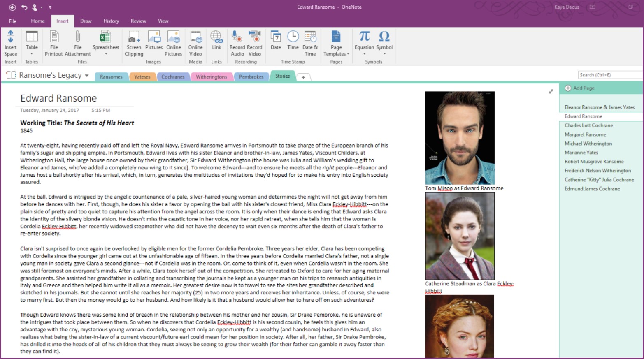This screenshot has width=644, height=359.
Task: Click the Search notebooks input field
Action: [610, 75]
